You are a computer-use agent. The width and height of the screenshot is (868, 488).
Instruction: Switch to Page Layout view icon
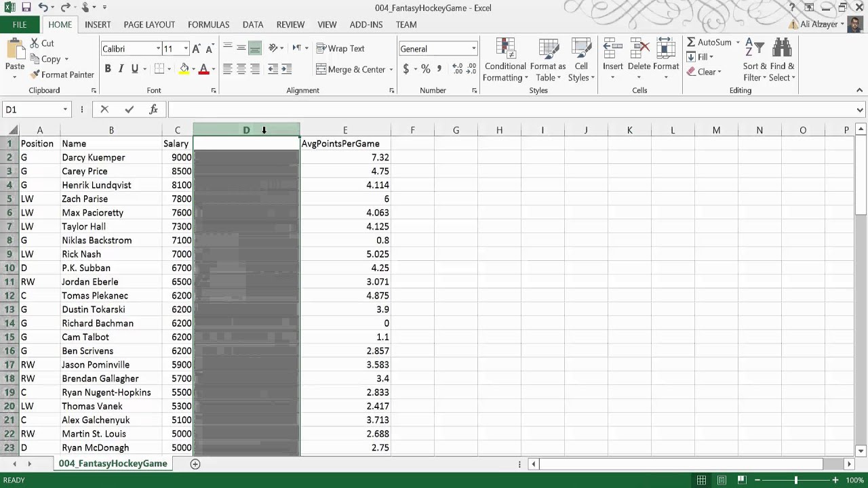722,481
